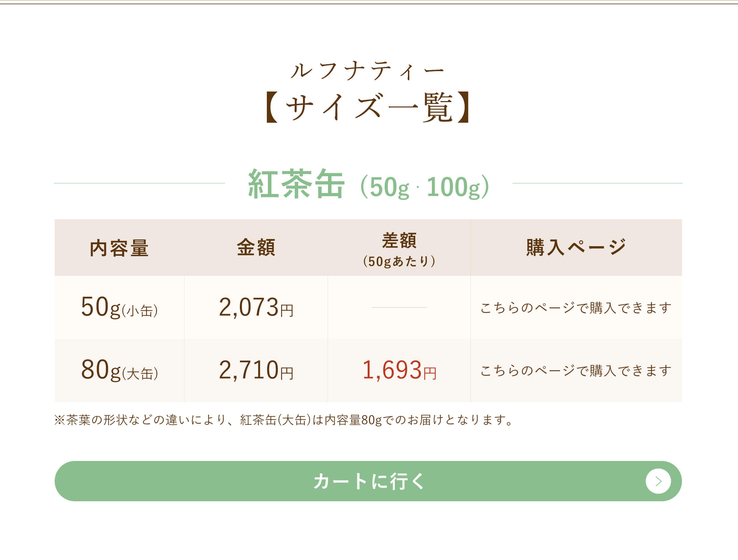
Task: Click the 購入ページ column header
Action: click(x=576, y=247)
